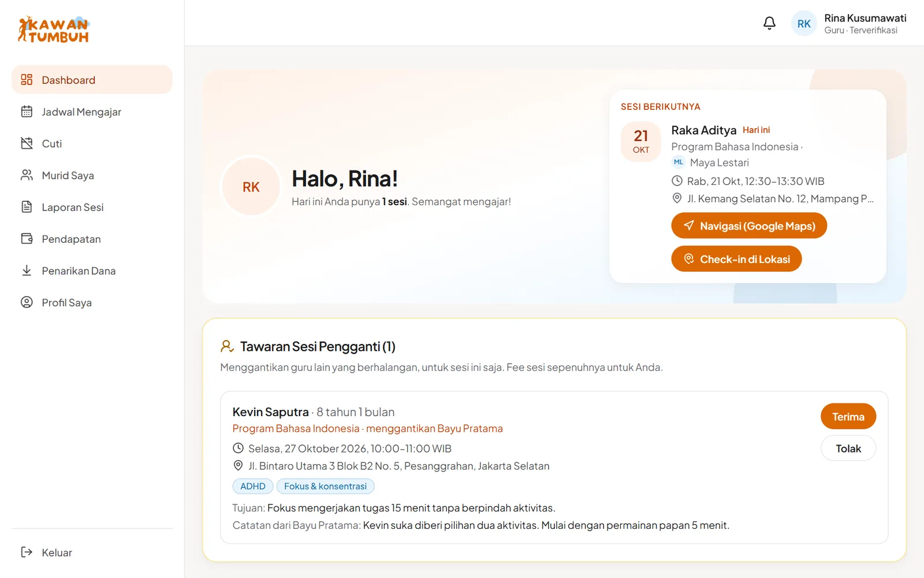Click the clock icon in Kevin Saputra offer
The height and width of the screenshot is (578, 924).
coord(238,448)
